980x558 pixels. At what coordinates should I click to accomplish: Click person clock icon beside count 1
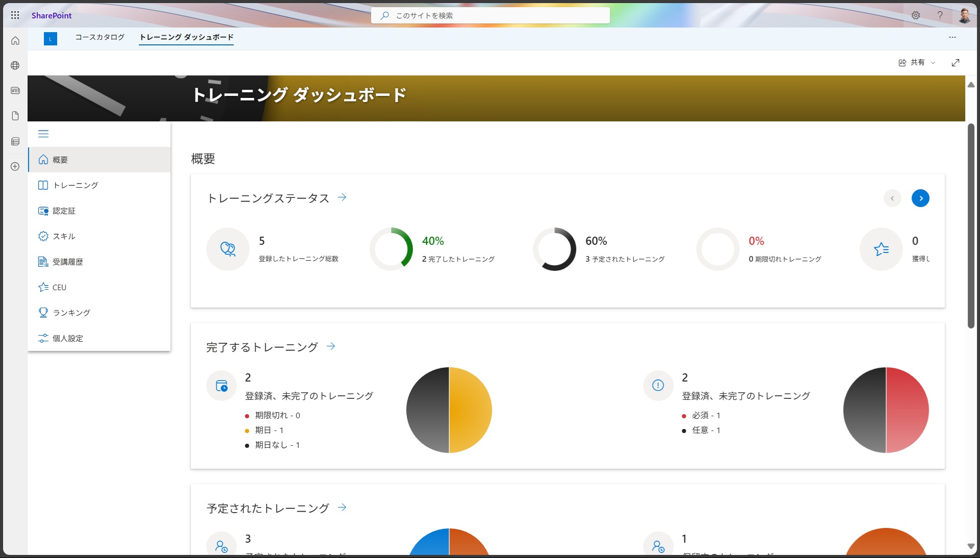pos(658,547)
